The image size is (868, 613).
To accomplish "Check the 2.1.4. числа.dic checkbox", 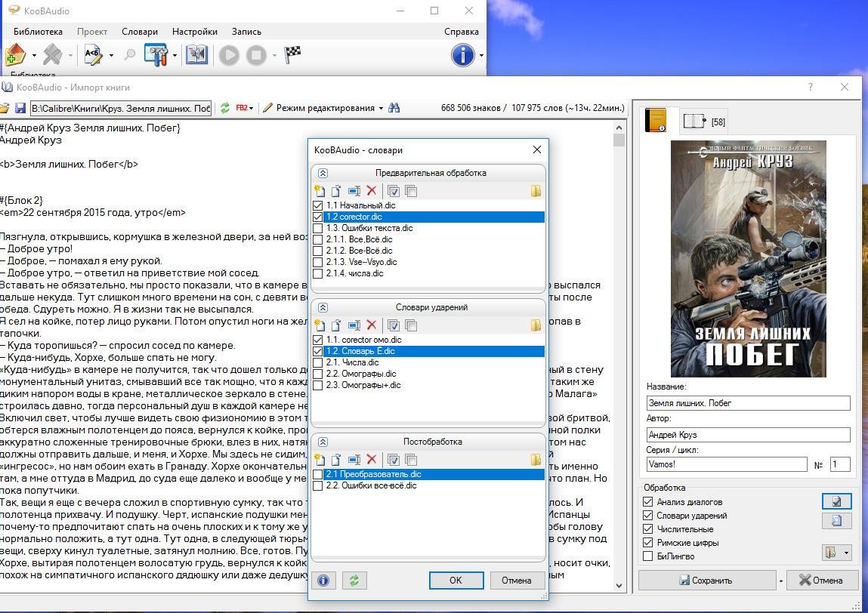I will pyautogui.click(x=318, y=273).
